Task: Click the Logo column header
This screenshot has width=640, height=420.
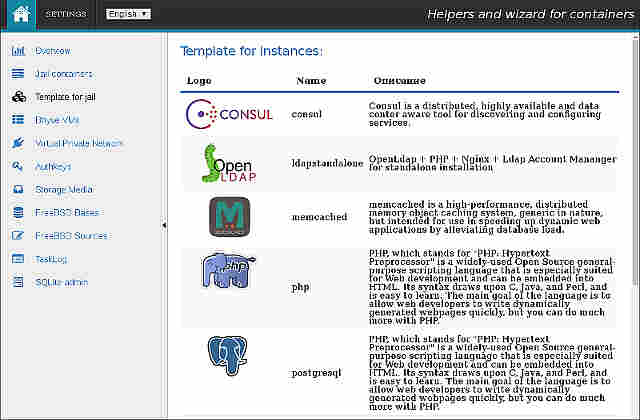Action: pyautogui.click(x=199, y=80)
